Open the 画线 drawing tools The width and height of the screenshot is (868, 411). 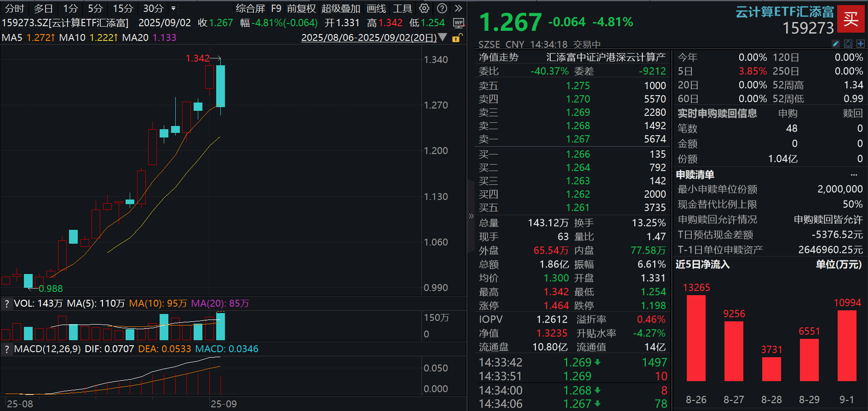(x=376, y=8)
